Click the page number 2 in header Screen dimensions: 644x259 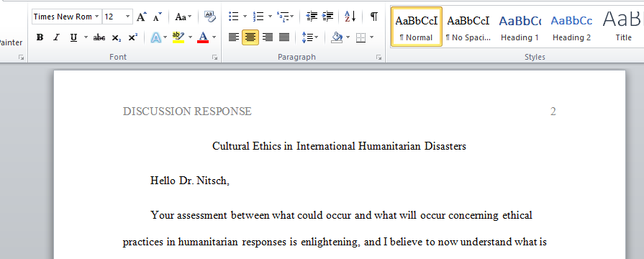pos(553,112)
